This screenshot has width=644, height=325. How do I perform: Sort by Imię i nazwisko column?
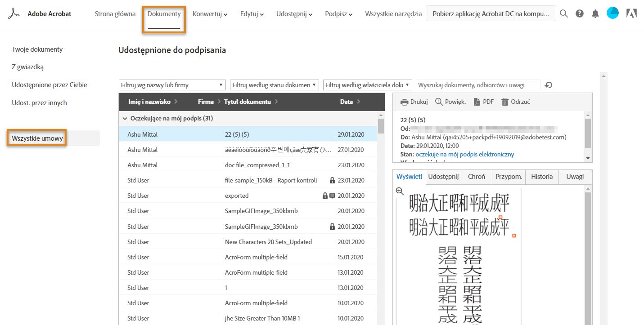(x=153, y=102)
